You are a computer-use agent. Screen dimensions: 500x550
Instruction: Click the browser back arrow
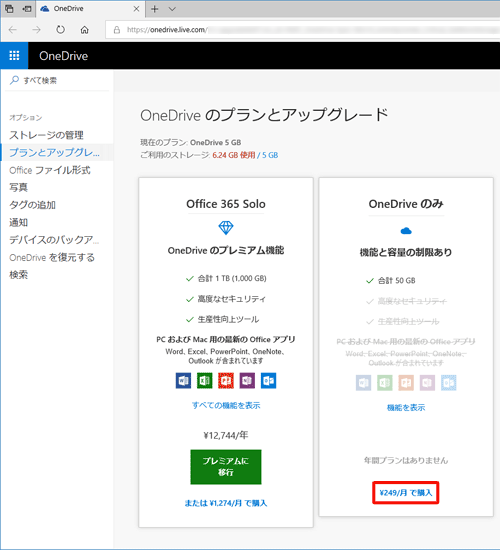[13, 30]
